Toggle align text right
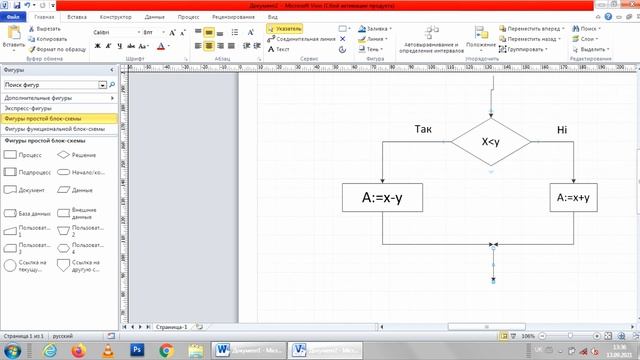Screen dimensions: 640x360 (x=220, y=46)
